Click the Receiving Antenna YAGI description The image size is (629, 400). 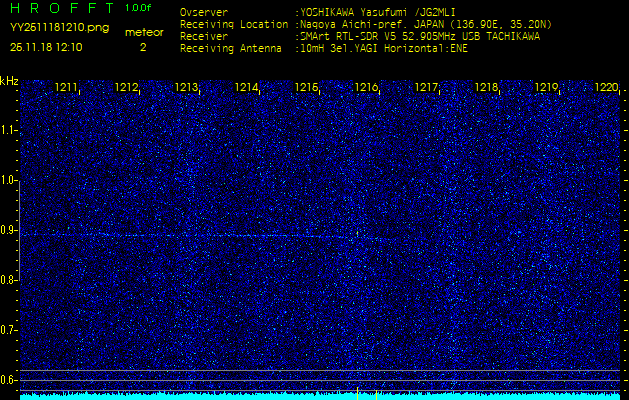coord(382,47)
